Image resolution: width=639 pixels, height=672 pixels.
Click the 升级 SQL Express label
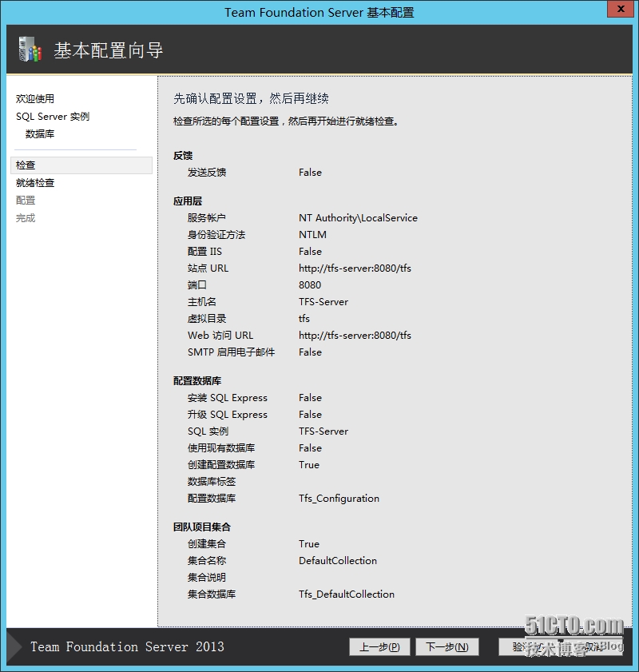coord(228,415)
